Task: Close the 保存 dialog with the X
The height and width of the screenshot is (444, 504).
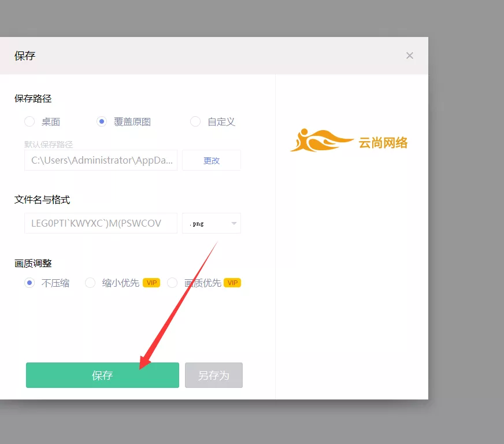Action: pos(409,55)
